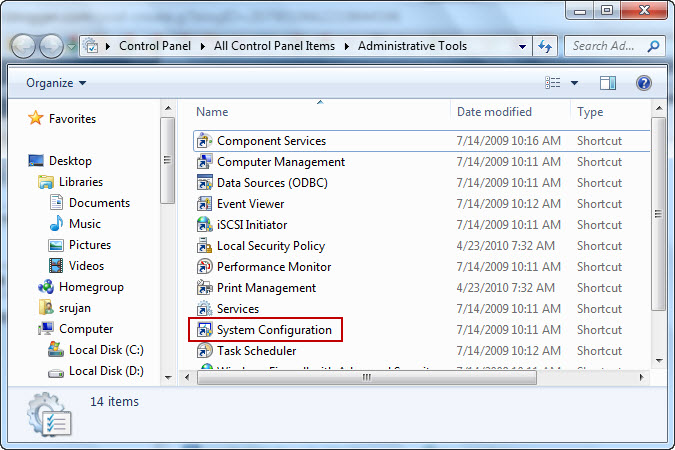The width and height of the screenshot is (675, 450).
Task: Click the navigation pane scroll down arrow
Action: click(x=168, y=378)
